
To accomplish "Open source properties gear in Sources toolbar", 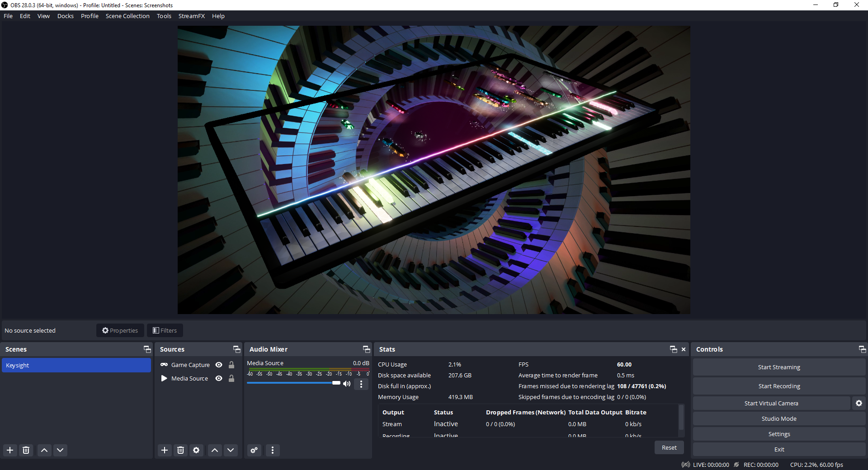I will (x=196, y=450).
